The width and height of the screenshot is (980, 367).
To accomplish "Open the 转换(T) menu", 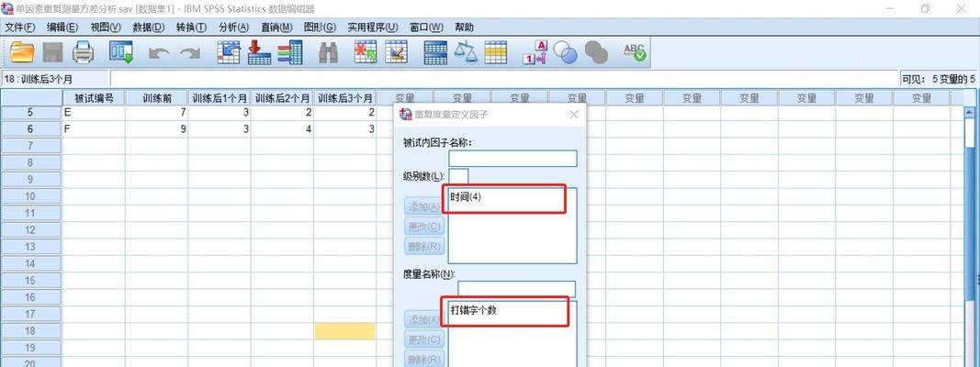I will 191,28.
